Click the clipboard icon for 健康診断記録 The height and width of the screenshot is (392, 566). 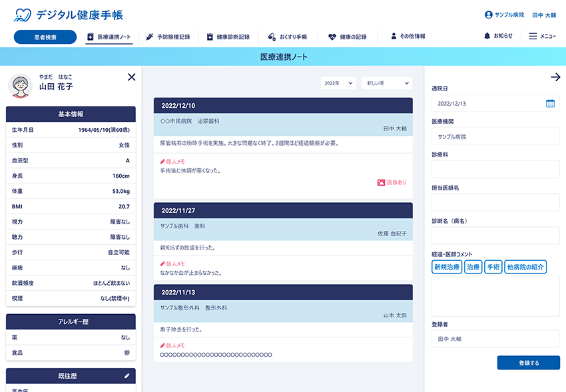click(x=210, y=37)
